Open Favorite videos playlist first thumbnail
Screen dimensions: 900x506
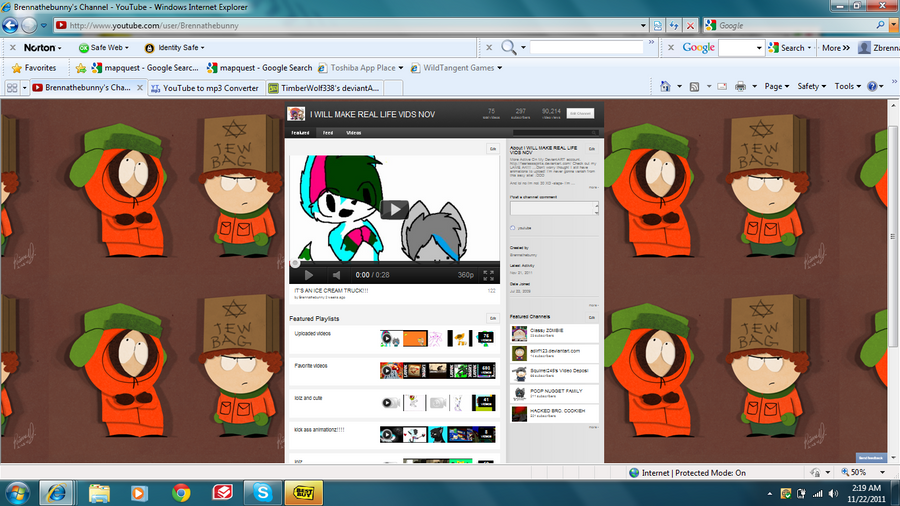point(390,371)
